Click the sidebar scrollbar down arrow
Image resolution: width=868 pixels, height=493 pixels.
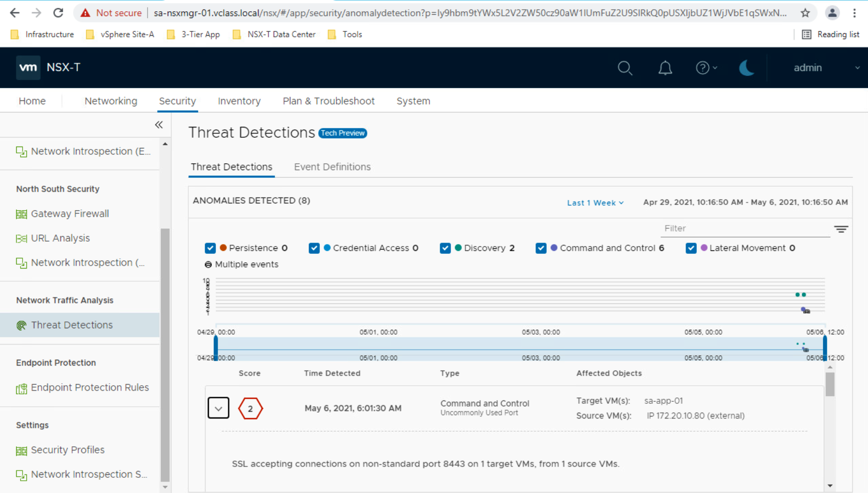point(165,487)
